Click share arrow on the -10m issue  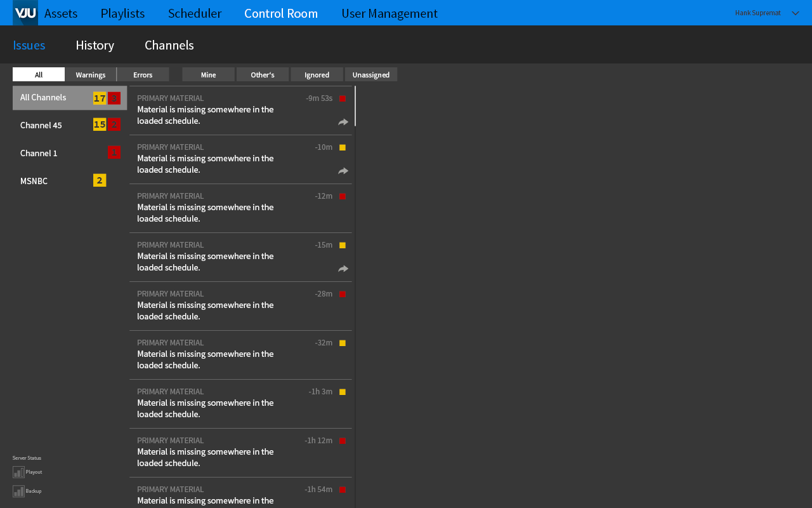pos(343,171)
